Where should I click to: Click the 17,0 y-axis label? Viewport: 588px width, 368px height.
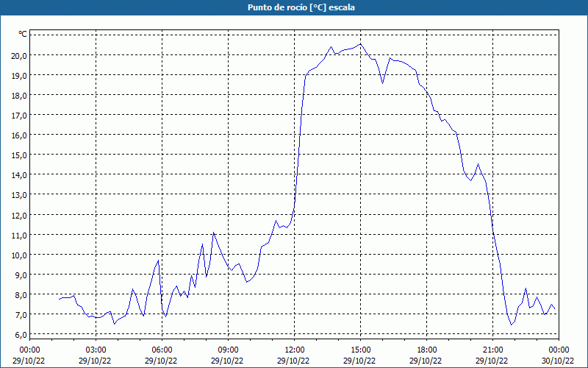19,116
